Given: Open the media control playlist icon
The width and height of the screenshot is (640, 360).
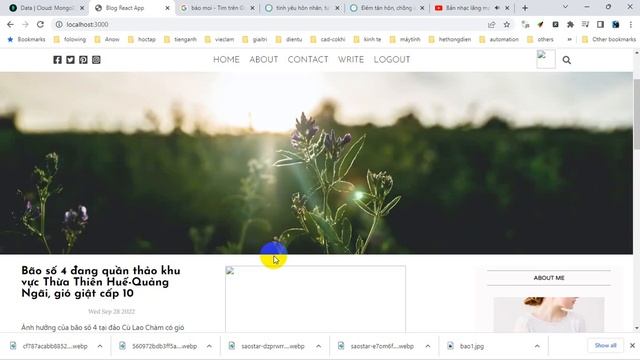Looking at the screenshot, I should (x=585, y=24).
